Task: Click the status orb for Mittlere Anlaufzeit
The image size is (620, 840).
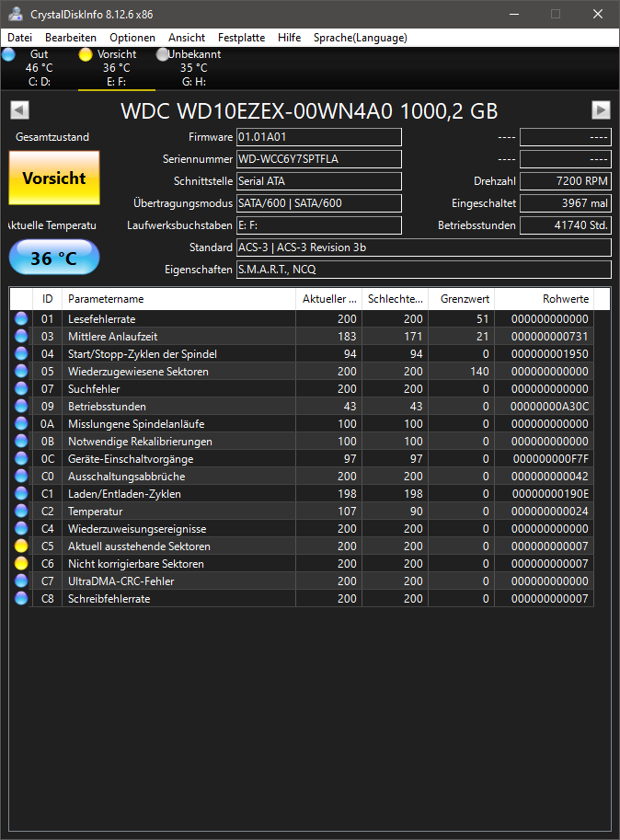Action: click(21, 337)
